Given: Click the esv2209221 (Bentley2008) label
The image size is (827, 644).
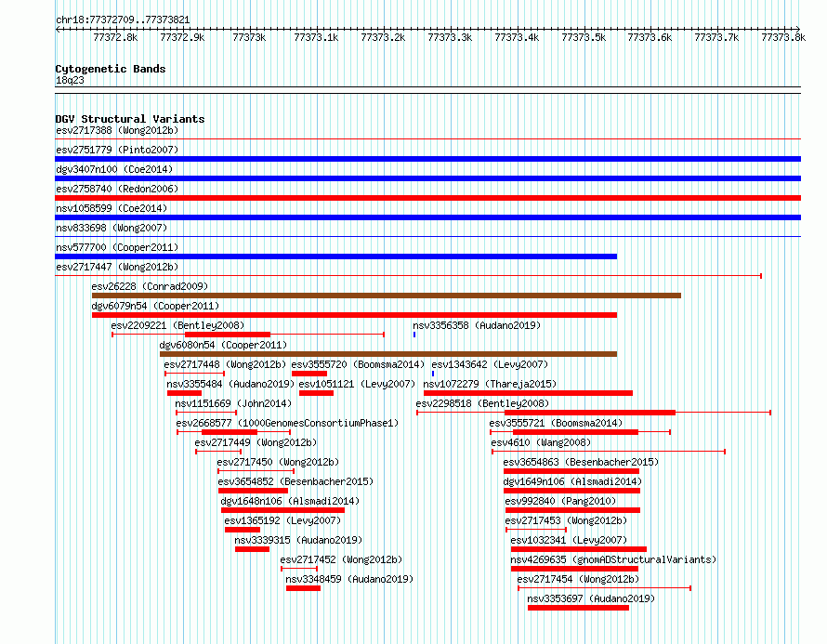Looking at the screenshot, I should pyautogui.click(x=177, y=325).
